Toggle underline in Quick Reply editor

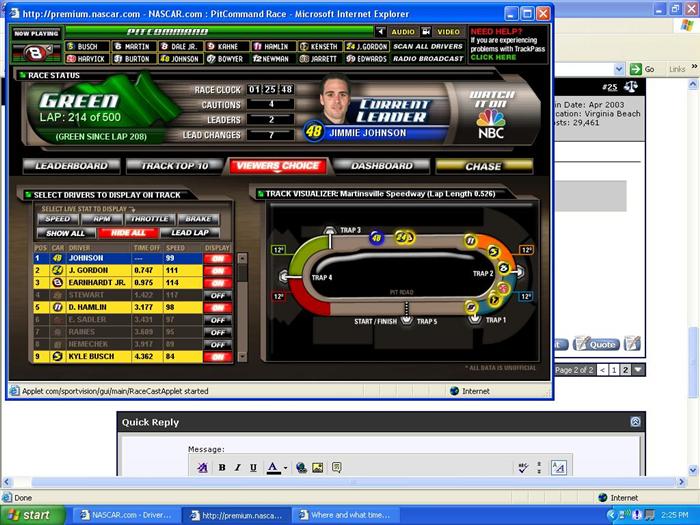(x=253, y=467)
